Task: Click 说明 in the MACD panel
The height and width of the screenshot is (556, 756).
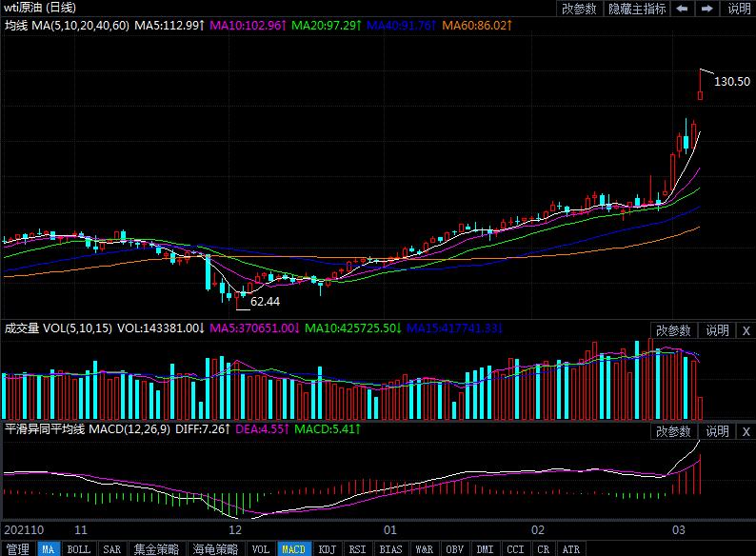Action: pyautogui.click(x=717, y=431)
